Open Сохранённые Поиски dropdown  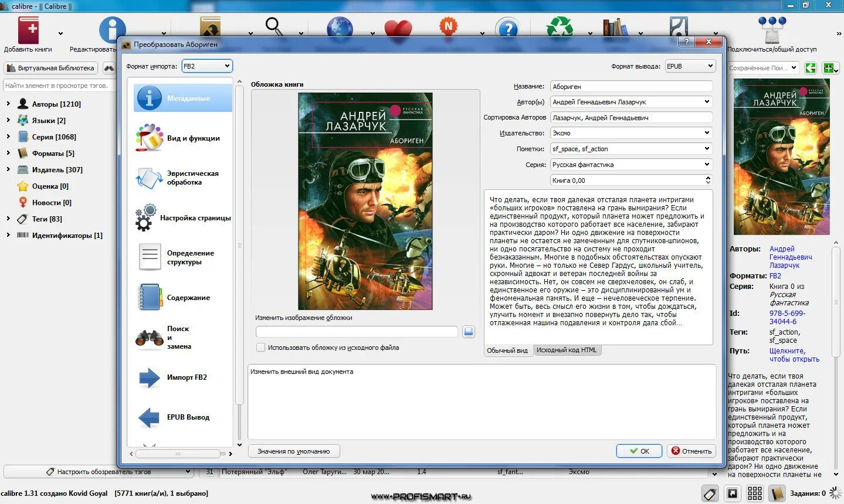[x=794, y=68]
